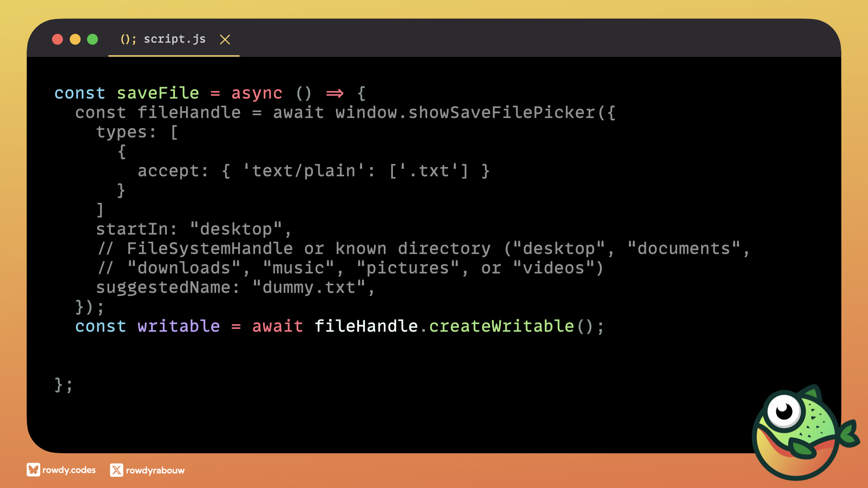Screen dimensions: 868x488
Task: Click the butterfly icon next to rowdy.codes
Action: pos(33,470)
